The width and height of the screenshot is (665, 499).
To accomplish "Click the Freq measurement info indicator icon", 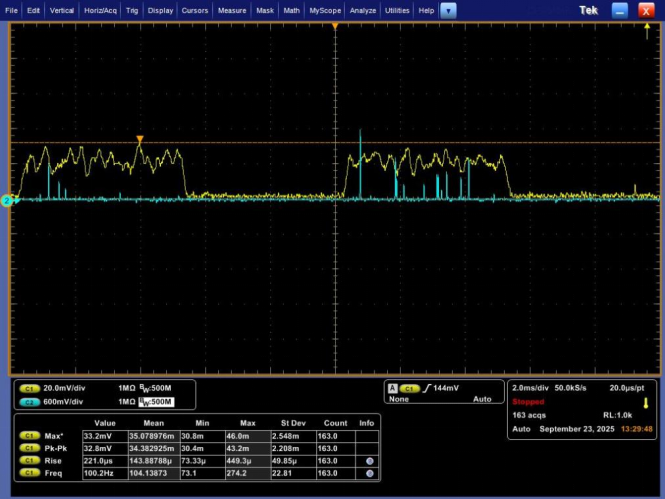I will (x=369, y=474).
